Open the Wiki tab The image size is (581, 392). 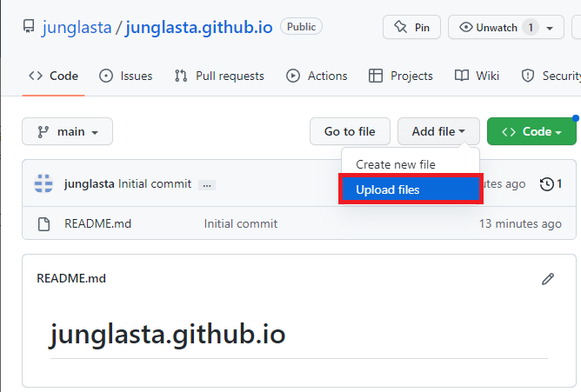coord(477,76)
